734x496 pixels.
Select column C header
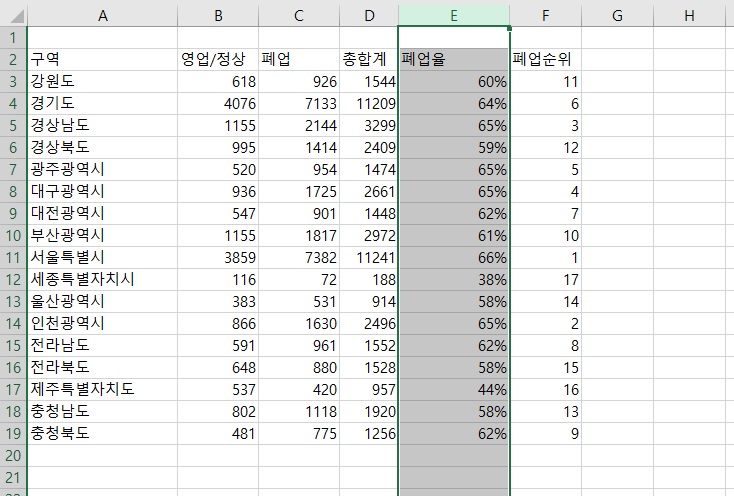pos(299,16)
